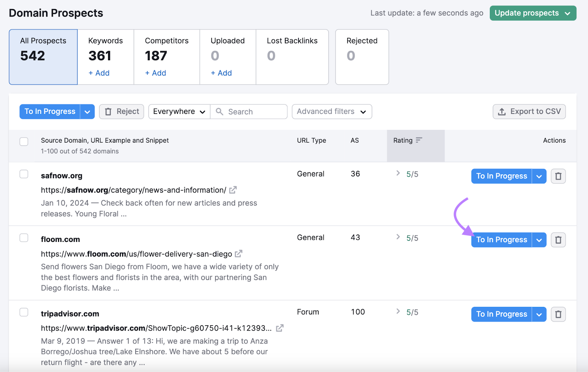Image resolution: width=588 pixels, height=372 pixels.
Task: Open safnow.org link in new tab via external icon
Action: (233, 190)
